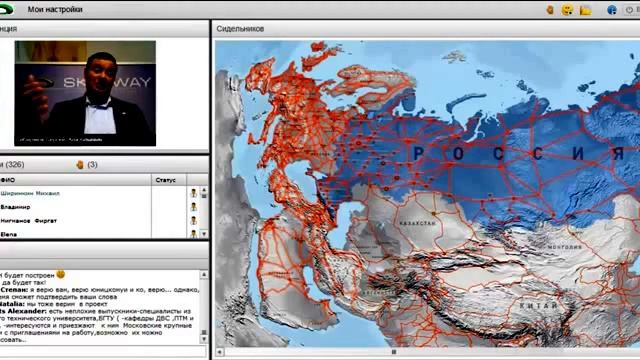Open the yellow folder files icon
Screen dimensions: 640x360
[585, 10]
